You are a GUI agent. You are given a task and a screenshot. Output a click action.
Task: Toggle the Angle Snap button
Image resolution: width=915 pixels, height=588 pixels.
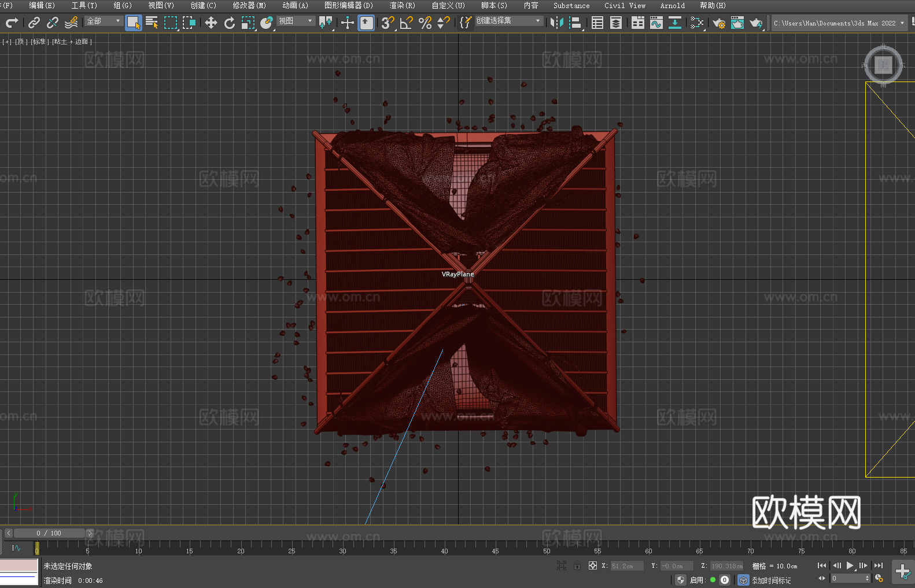point(406,23)
